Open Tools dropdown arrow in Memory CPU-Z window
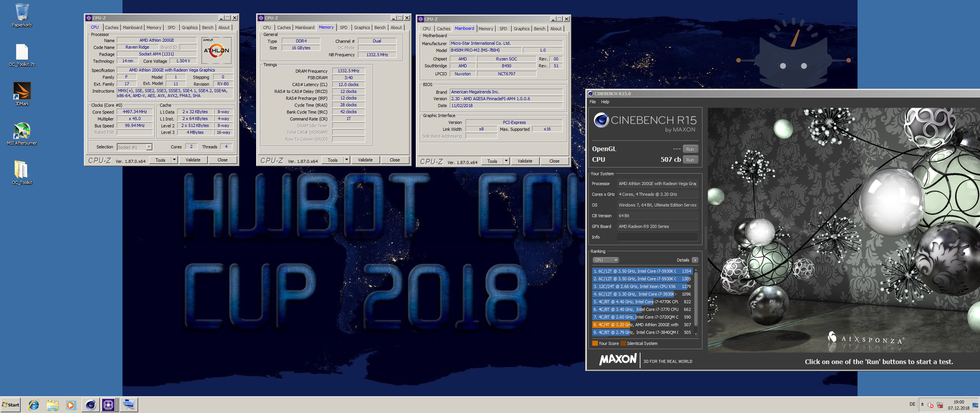This screenshot has height=413, width=980. click(346, 160)
